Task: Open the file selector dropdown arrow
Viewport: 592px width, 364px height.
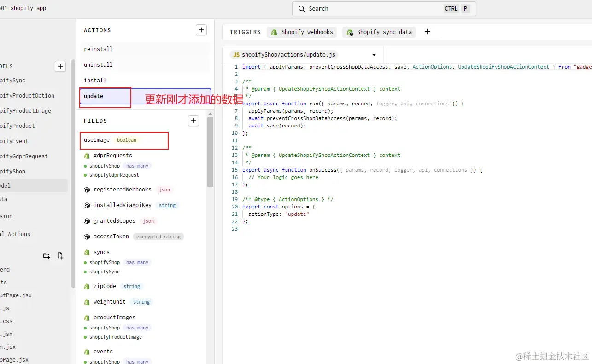Action: (374, 55)
